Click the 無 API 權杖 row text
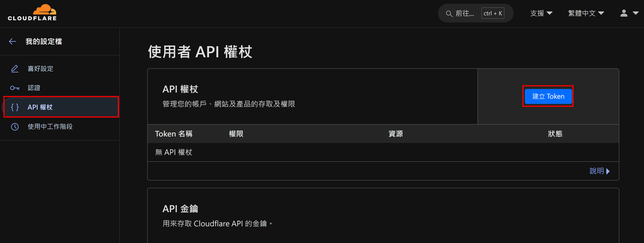The height and width of the screenshot is (243, 644). pos(174,153)
